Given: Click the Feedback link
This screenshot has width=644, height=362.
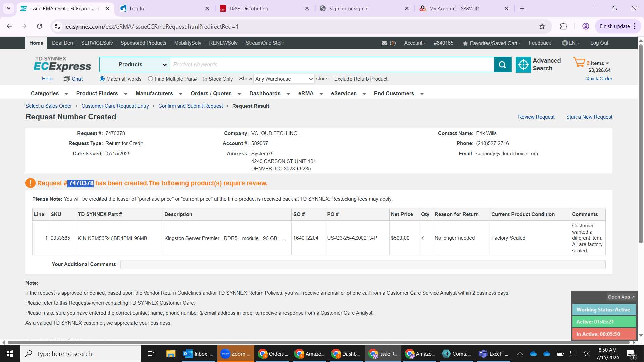Looking at the screenshot, I should [540, 43].
